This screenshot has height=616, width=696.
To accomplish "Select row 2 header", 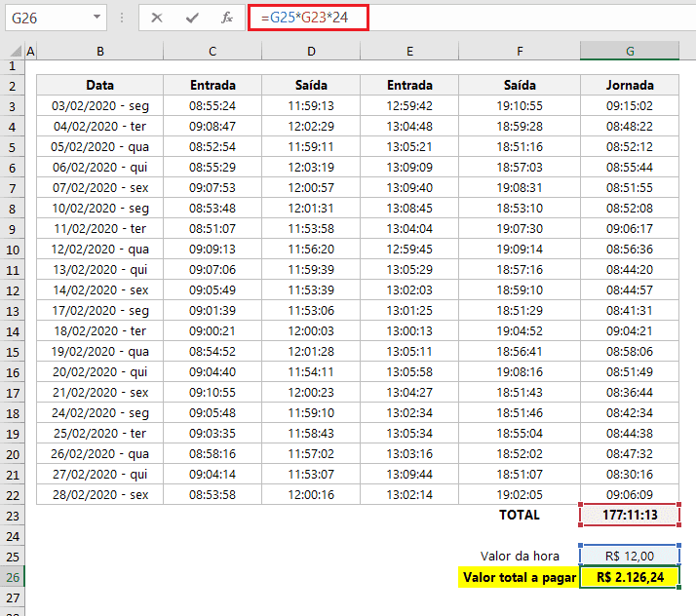I will click(12, 85).
